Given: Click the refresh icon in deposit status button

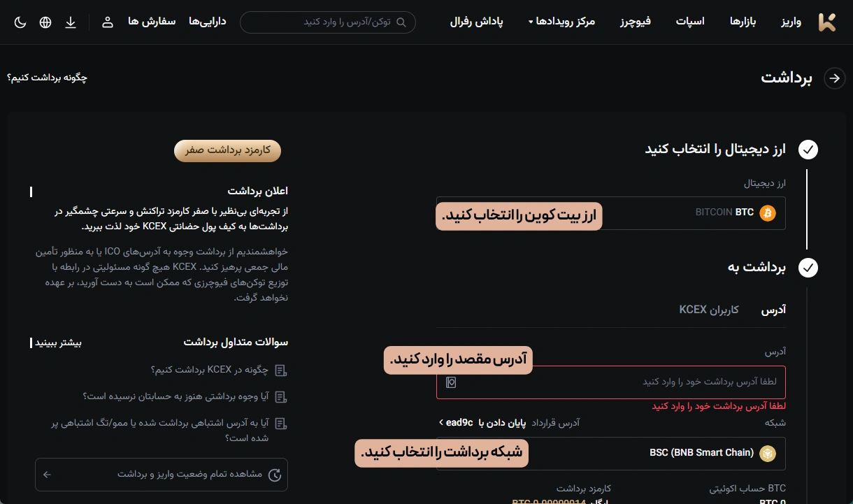Looking at the screenshot, I should tap(275, 475).
